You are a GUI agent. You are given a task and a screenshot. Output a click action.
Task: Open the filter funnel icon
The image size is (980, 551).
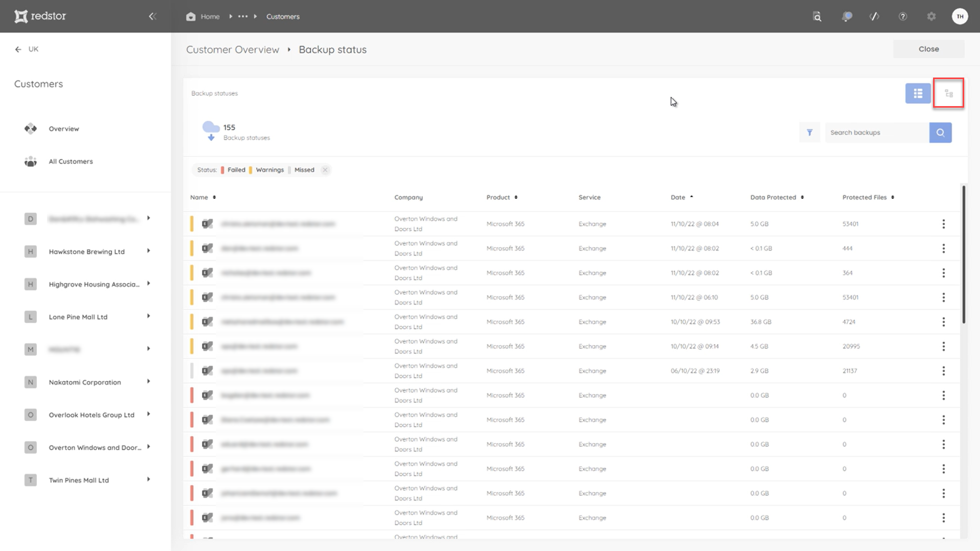coord(809,133)
